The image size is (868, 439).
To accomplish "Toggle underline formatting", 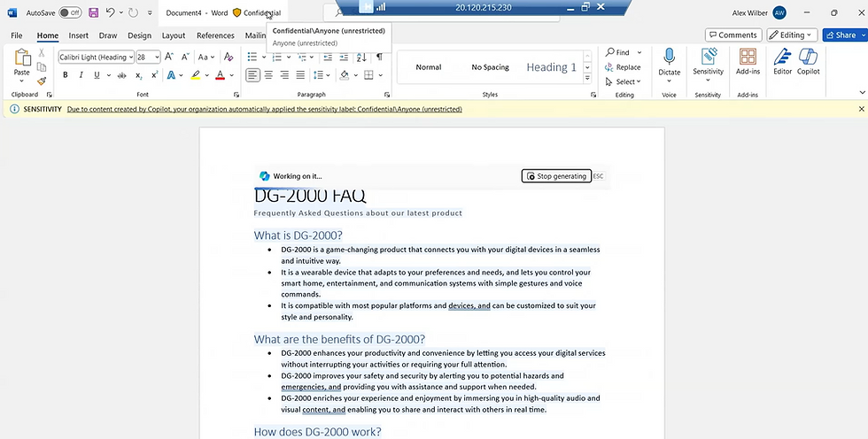I will pos(97,75).
